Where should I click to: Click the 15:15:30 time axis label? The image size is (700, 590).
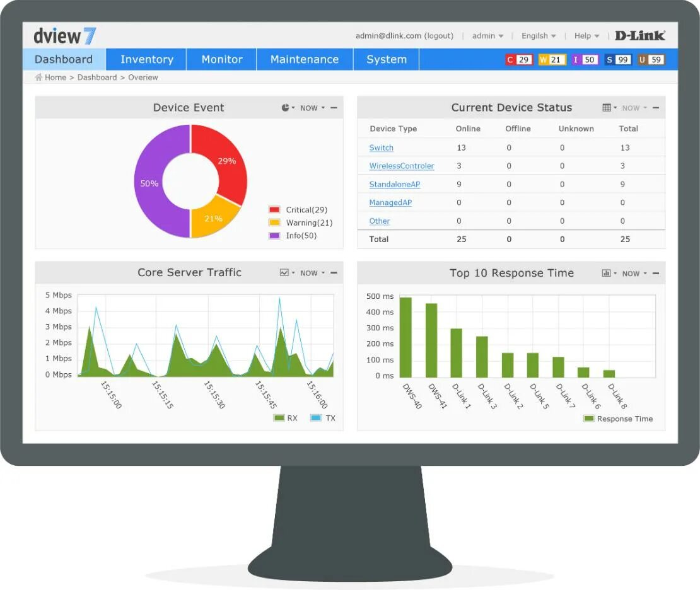(214, 395)
